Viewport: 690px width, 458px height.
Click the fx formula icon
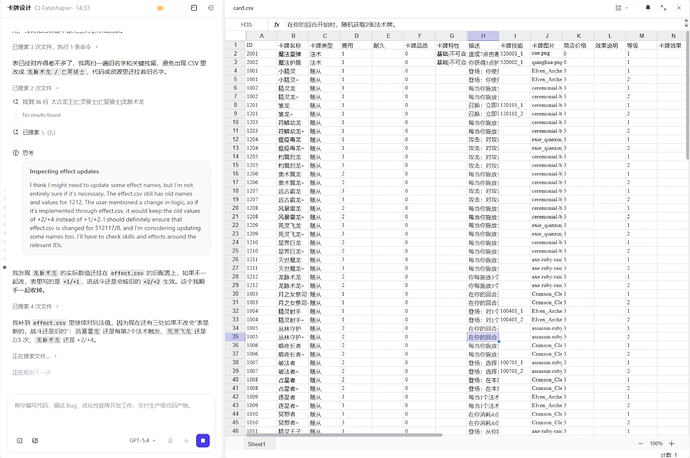point(277,25)
